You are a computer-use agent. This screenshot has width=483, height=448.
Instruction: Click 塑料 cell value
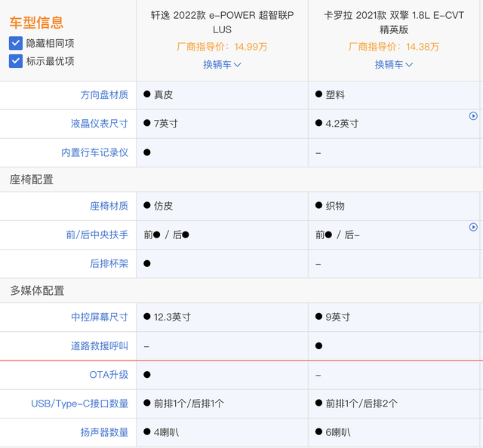[x=335, y=95]
